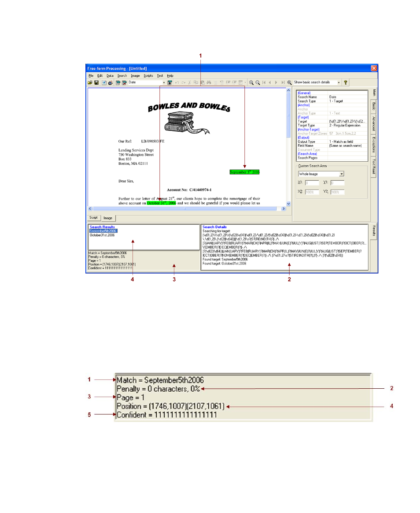The width and height of the screenshot is (420, 513).
Task: Click the Target Type property row
Action: [x=332, y=125]
